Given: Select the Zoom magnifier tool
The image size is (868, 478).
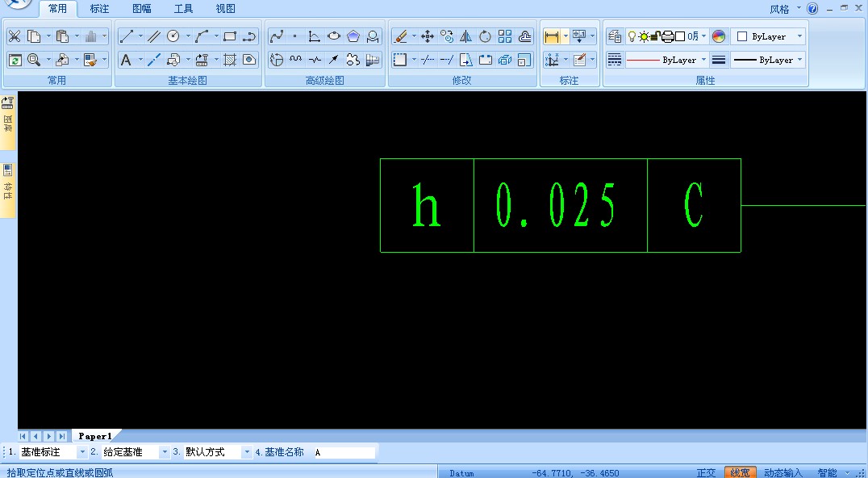Looking at the screenshot, I should coord(35,60).
